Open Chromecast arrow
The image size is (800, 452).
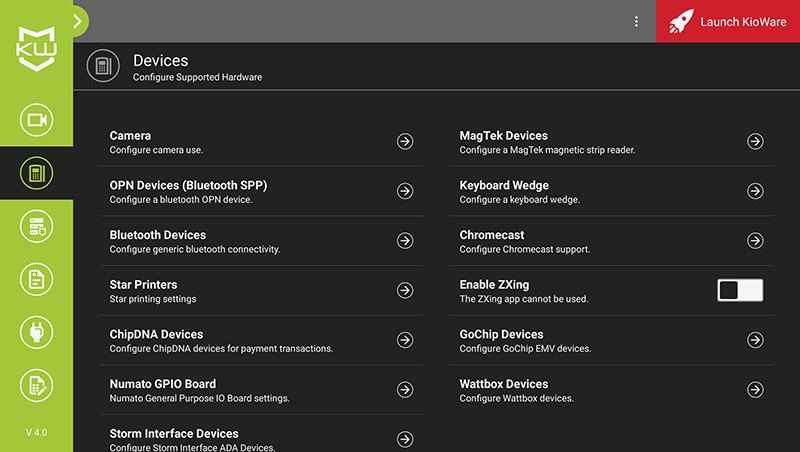point(756,240)
